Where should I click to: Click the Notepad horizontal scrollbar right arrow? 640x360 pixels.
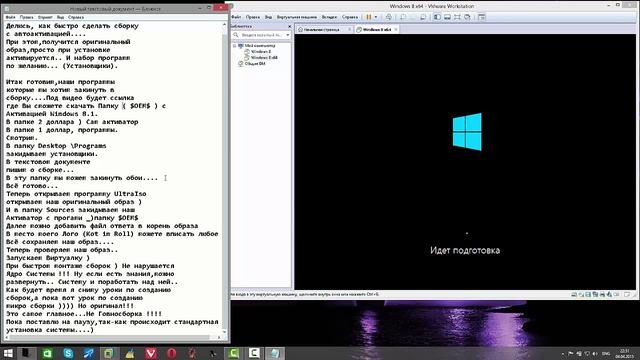click(x=219, y=337)
